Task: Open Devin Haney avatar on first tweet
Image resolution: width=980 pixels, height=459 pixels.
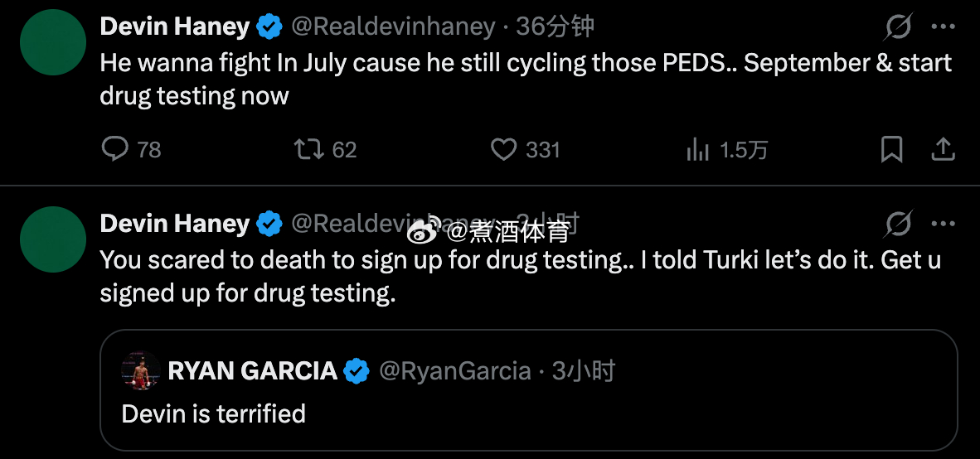Action: point(52,43)
